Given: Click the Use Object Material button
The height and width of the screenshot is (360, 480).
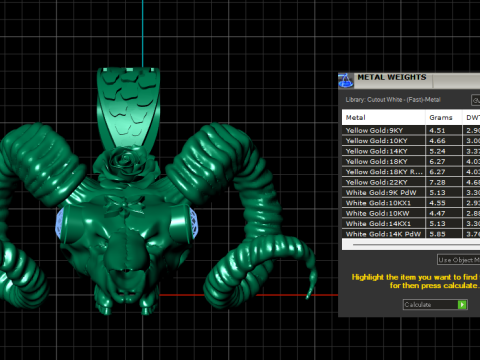Looking at the screenshot, I should coord(459,260).
